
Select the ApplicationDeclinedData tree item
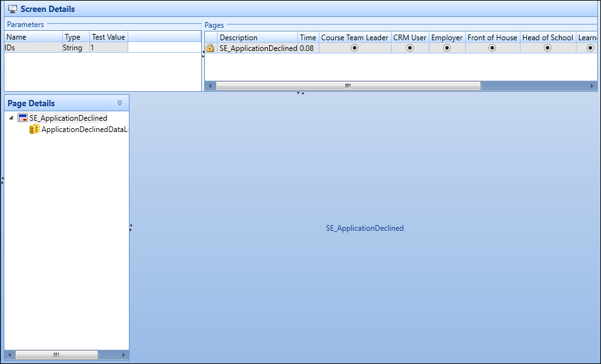click(84, 130)
